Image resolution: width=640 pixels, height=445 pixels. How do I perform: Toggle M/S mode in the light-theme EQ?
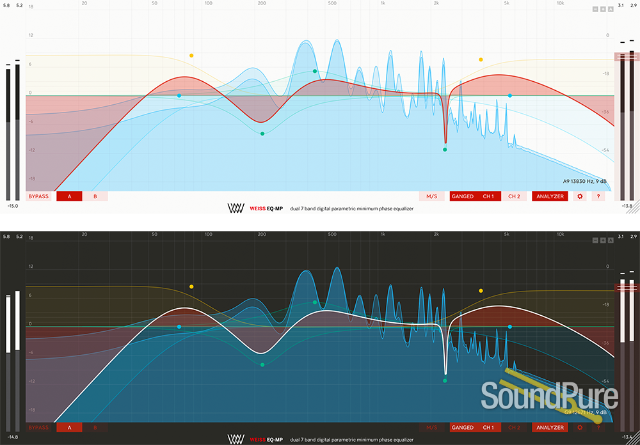431,197
